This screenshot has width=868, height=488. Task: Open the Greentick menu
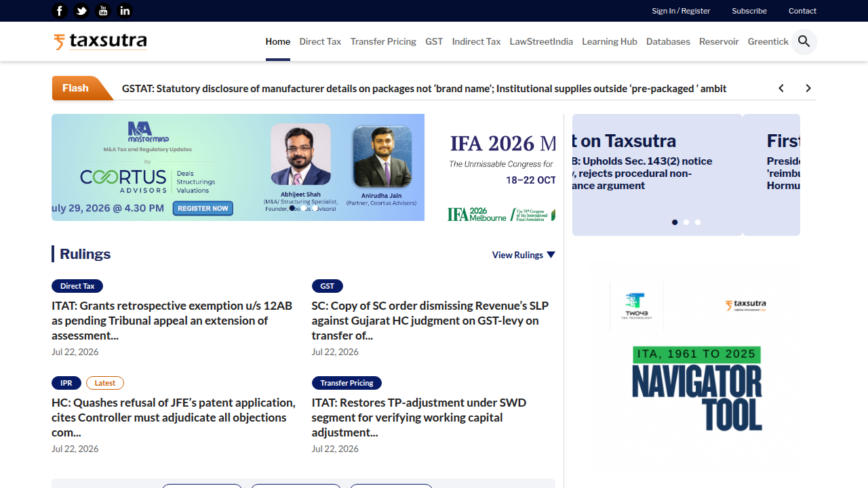click(768, 41)
